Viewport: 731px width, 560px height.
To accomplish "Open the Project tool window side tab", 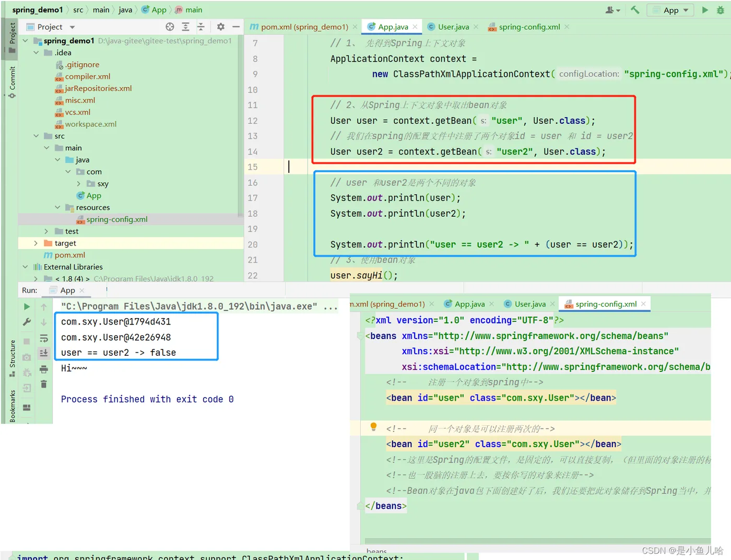I will [x=12, y=38].
